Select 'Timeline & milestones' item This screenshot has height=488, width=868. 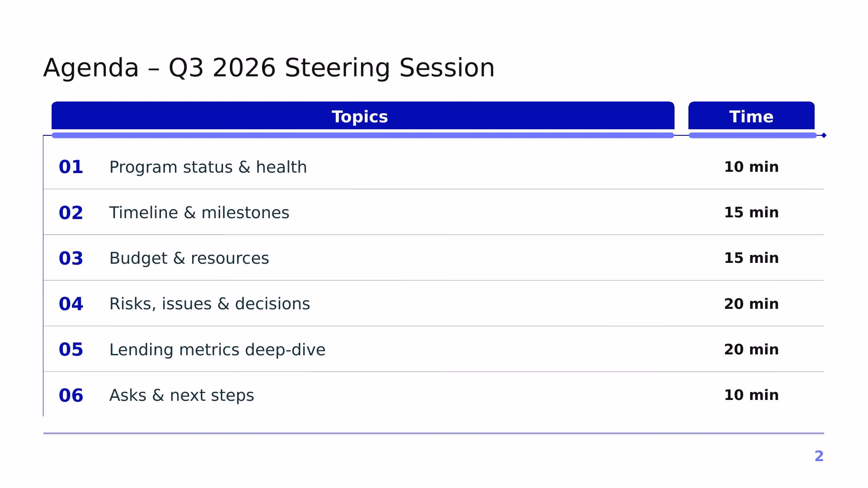coord(199,213)
